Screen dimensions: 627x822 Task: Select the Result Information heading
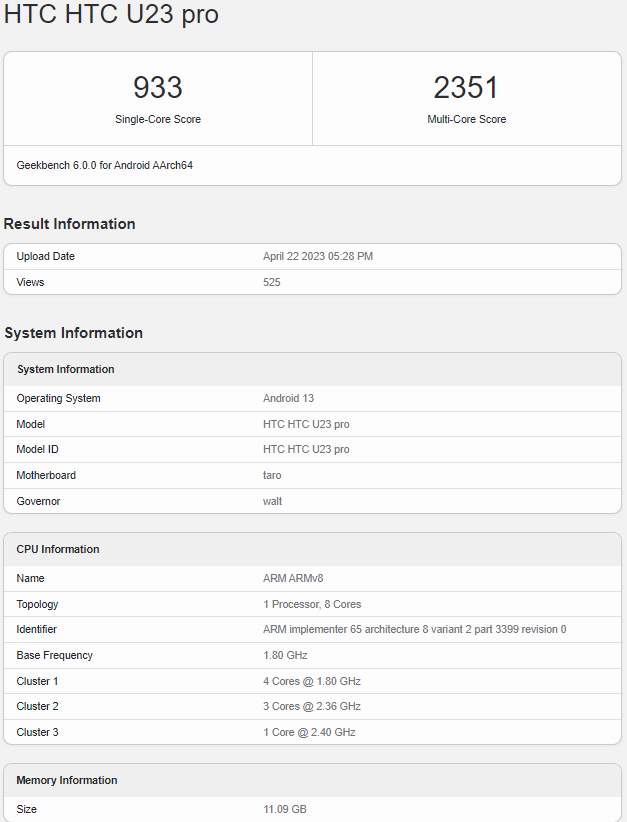pyautogui.click(x=70, y=224)
